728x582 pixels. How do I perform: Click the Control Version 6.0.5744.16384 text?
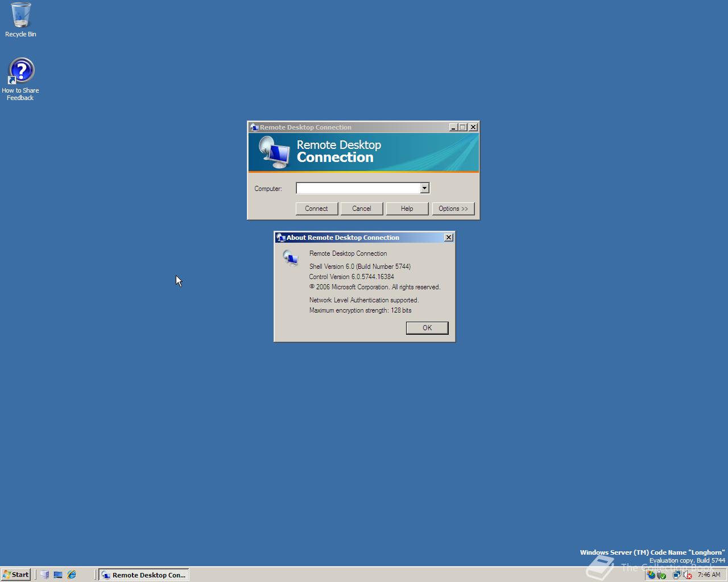[351, 277]
